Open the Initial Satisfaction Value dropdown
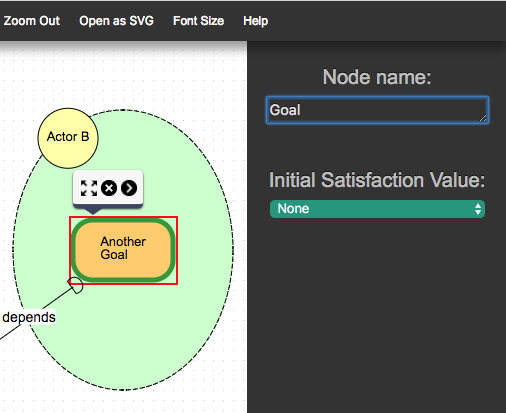506x413 pixels. [377, 209]
